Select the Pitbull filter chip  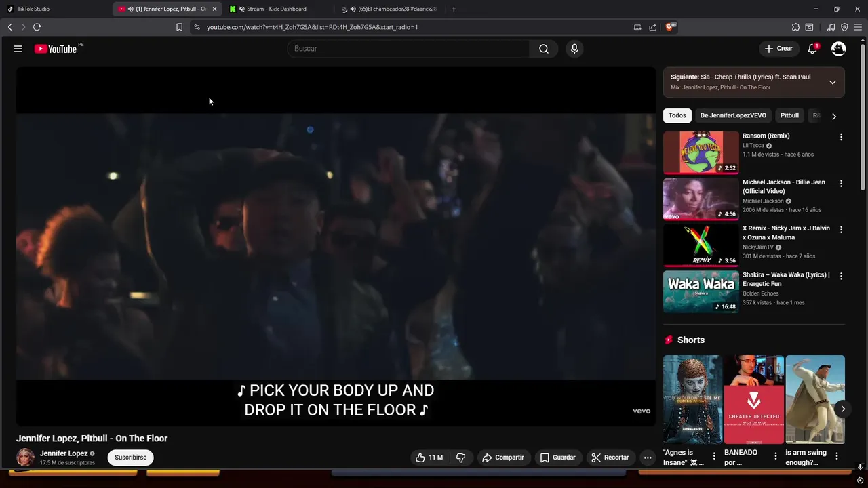[x=789, y=115]
